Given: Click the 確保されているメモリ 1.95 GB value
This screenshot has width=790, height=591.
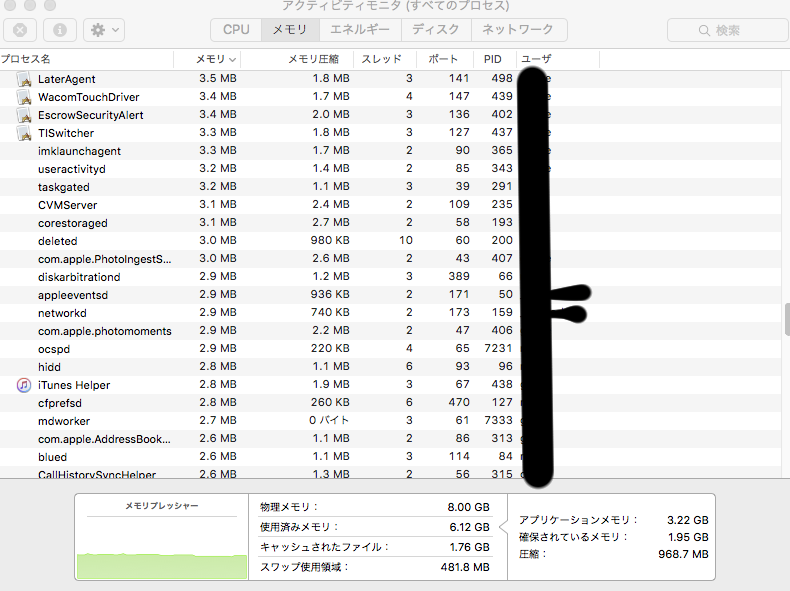Looking at the screenshot, I should point(688,537).
